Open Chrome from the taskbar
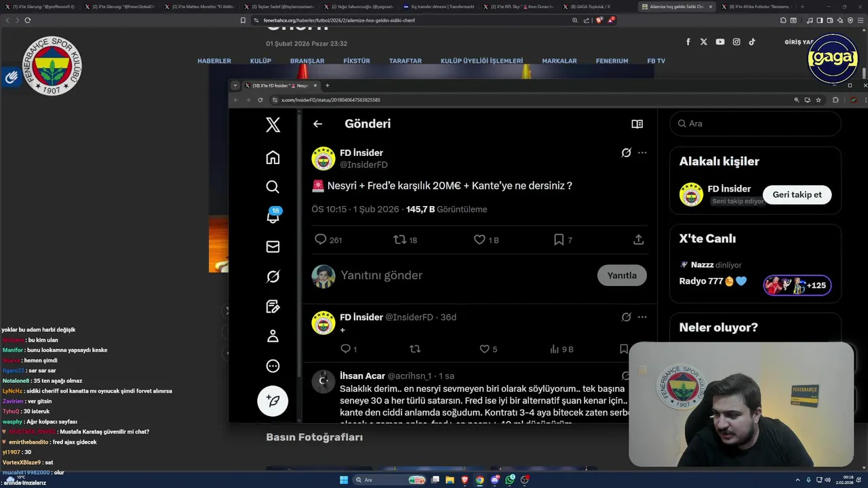The width and height of the screenshot is (868, 488). (479, 480)
